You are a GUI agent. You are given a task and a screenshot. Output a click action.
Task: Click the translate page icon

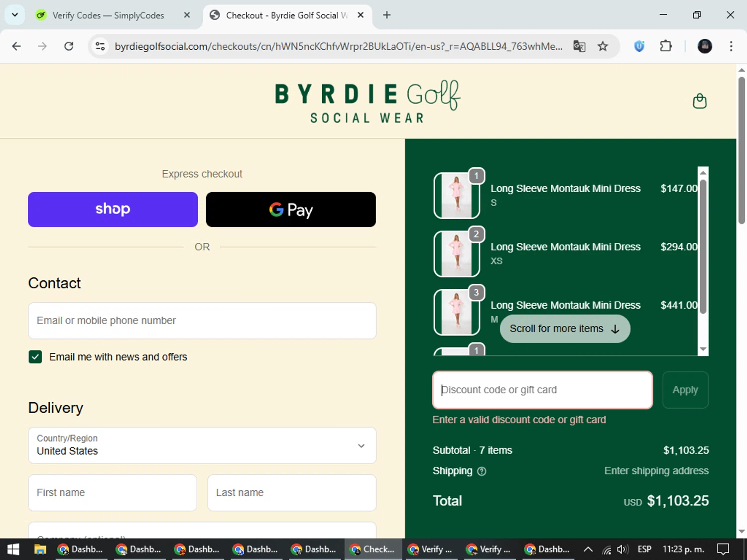[x=579, y=46]
